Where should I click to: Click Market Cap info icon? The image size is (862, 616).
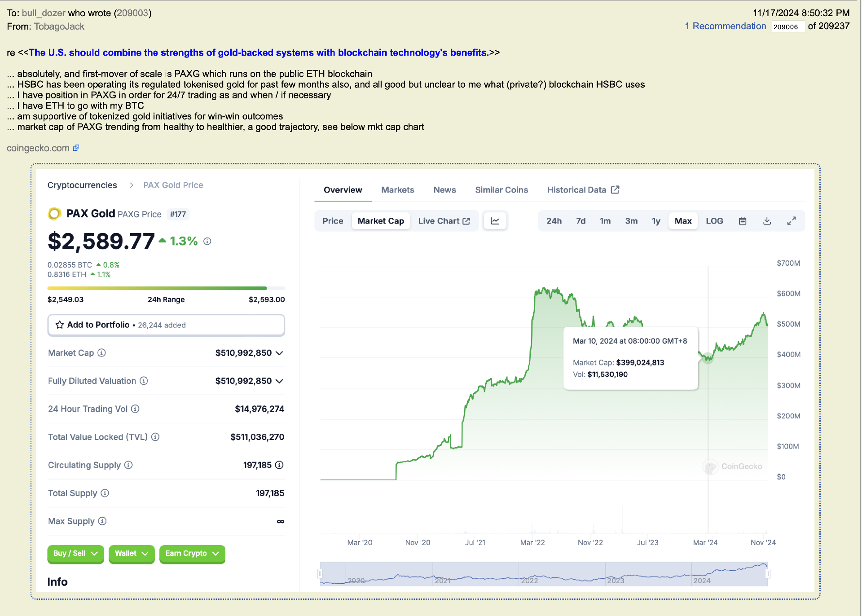tap(102, 353)
